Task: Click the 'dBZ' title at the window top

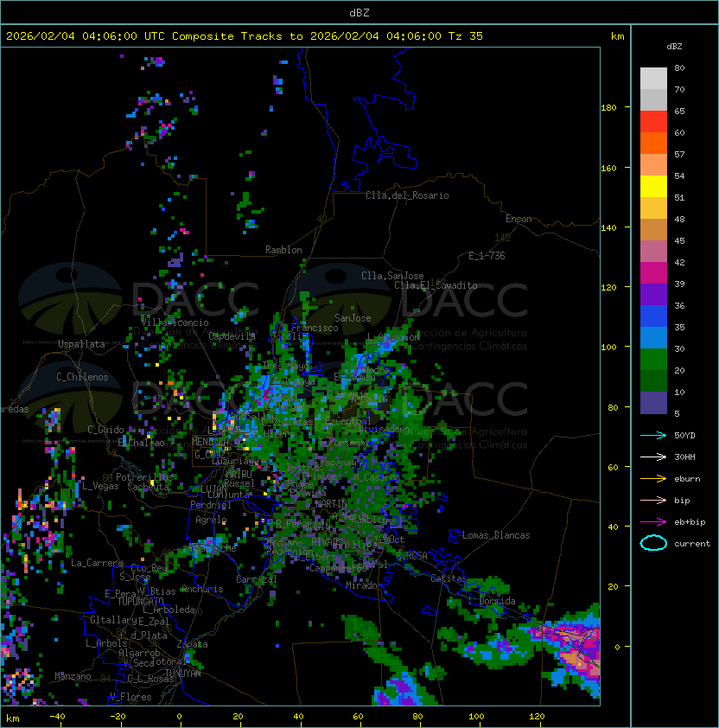Action: click(359, 12)
